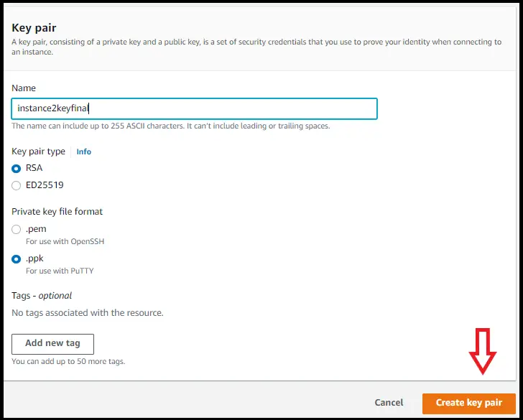Viewport: 523px width, 420px height.
Task: Click the .pem format label text
Action: pyautogui.click(x=36, y=229)
